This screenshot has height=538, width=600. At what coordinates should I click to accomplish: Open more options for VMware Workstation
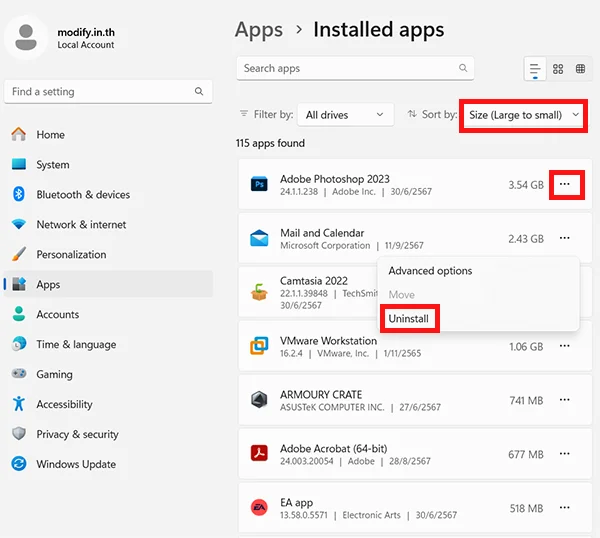(x=564, y=346)
